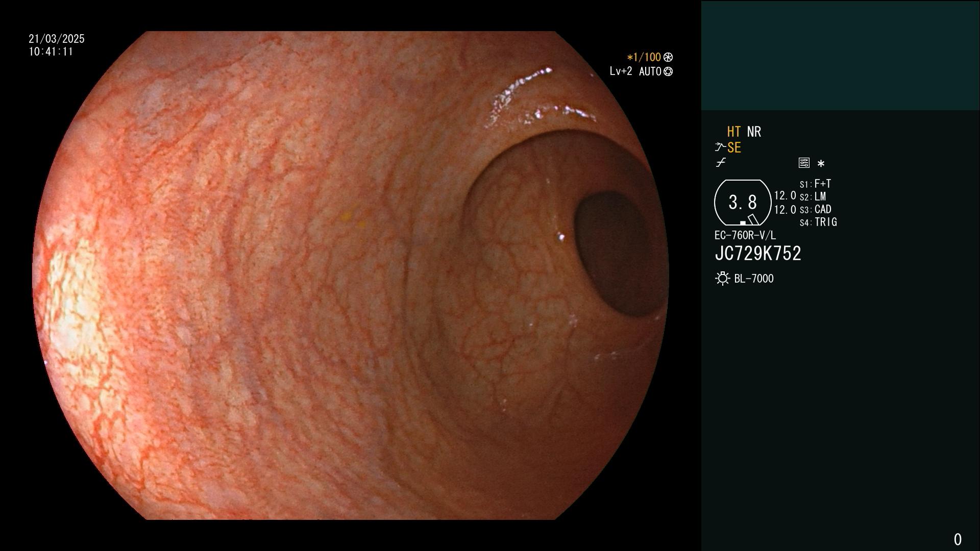Click the lower 12.0 value
The height and width of the screenshot is (551, 980).
coord(785,210)
